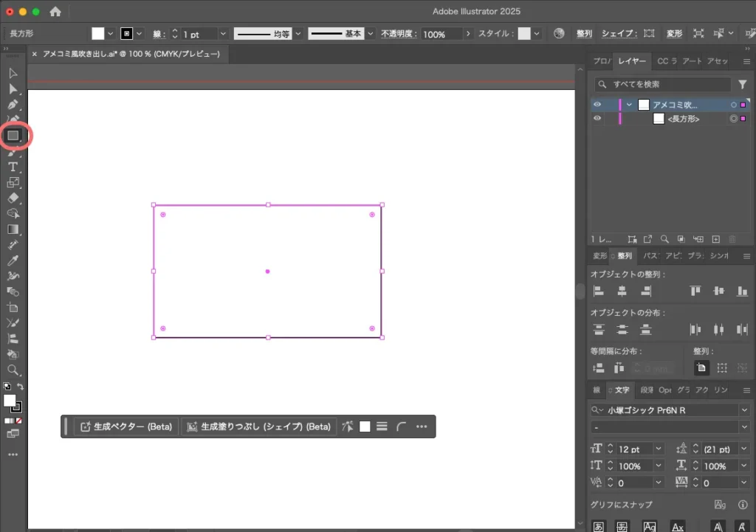Click the trash icon in the Layers panel

pyautogui.click(x=732, y=239)
